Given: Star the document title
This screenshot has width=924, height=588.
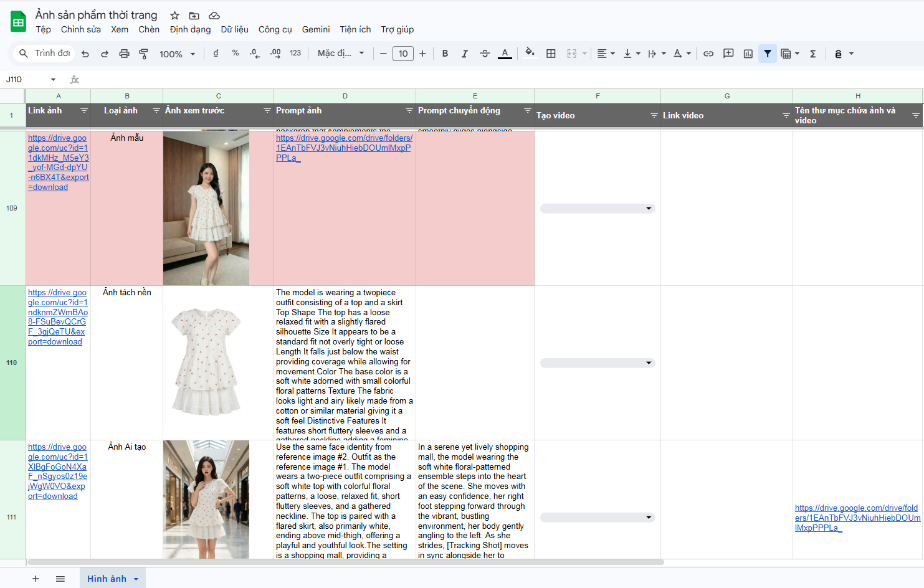Looking at the screenshot, I should 175,16.
